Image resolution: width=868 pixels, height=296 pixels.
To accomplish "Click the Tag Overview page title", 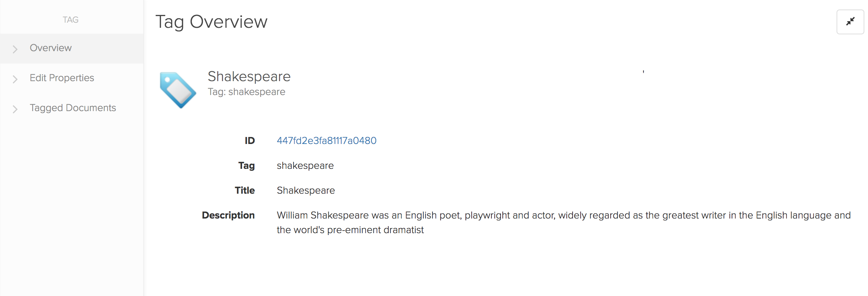I will (211, 22).
